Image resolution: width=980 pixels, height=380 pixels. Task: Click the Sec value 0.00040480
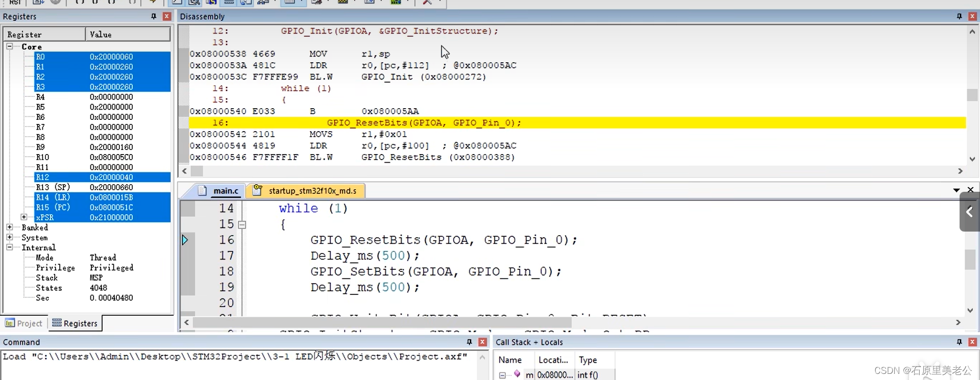click(111, 298)
